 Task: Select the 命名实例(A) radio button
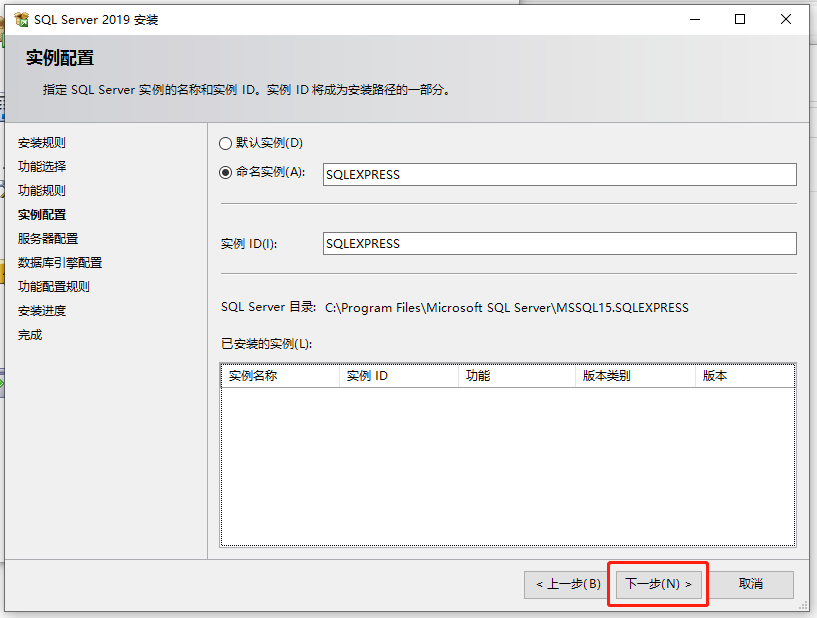coord(225,172)
